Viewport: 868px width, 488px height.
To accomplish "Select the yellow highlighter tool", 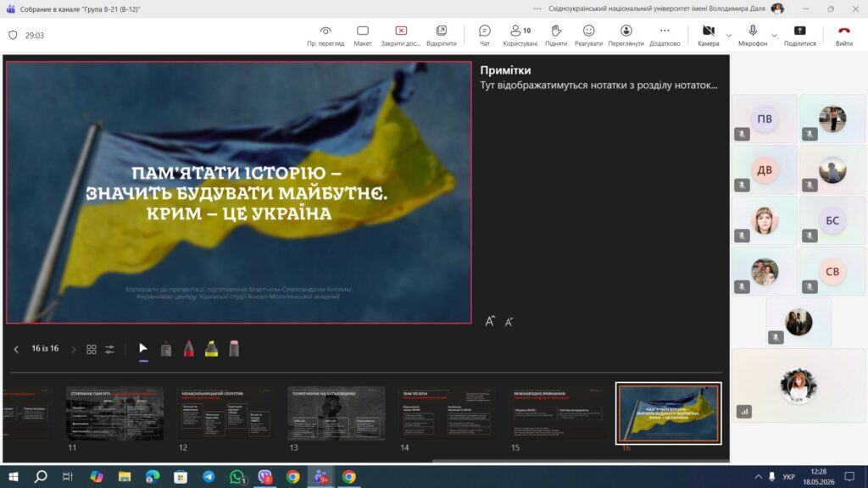I will 211,348.
